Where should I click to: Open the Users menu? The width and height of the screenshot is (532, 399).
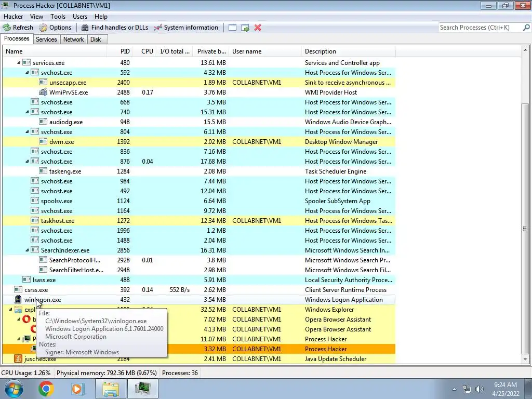[79, 16]
